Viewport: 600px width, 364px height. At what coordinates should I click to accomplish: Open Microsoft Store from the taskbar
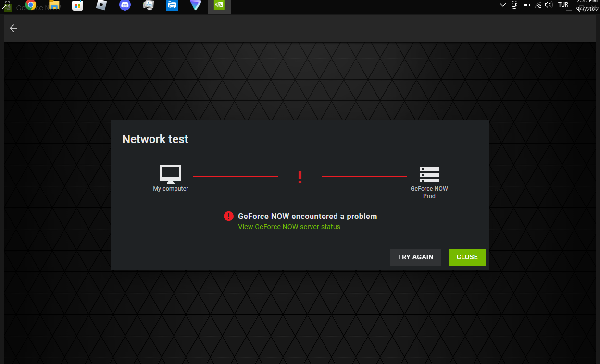point(78,5)
